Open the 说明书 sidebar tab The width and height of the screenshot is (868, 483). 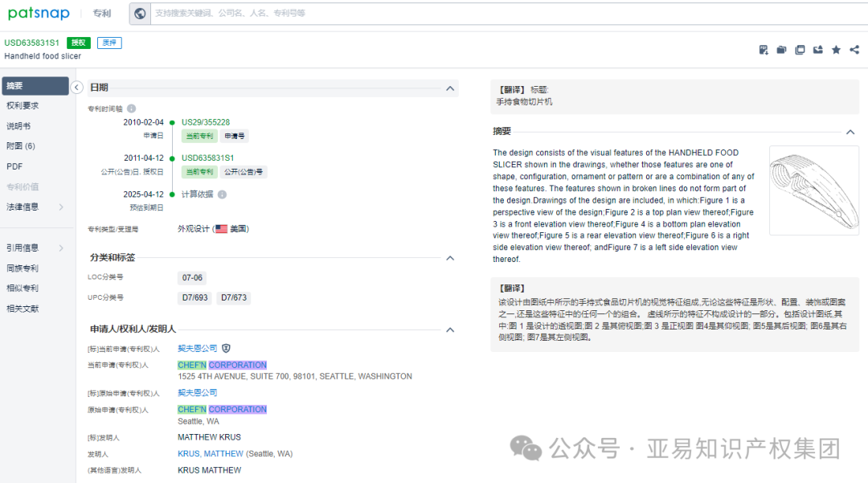(x=18, y=126)
